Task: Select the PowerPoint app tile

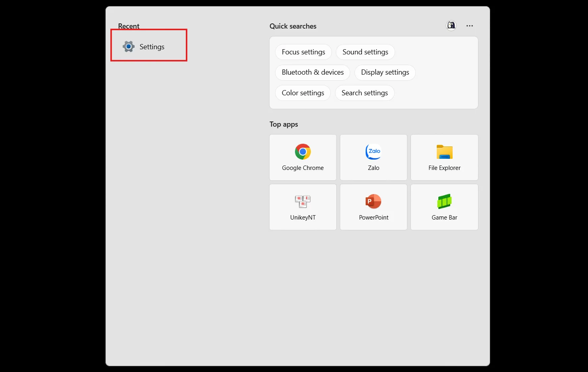Action: click(x=373, y=207)
